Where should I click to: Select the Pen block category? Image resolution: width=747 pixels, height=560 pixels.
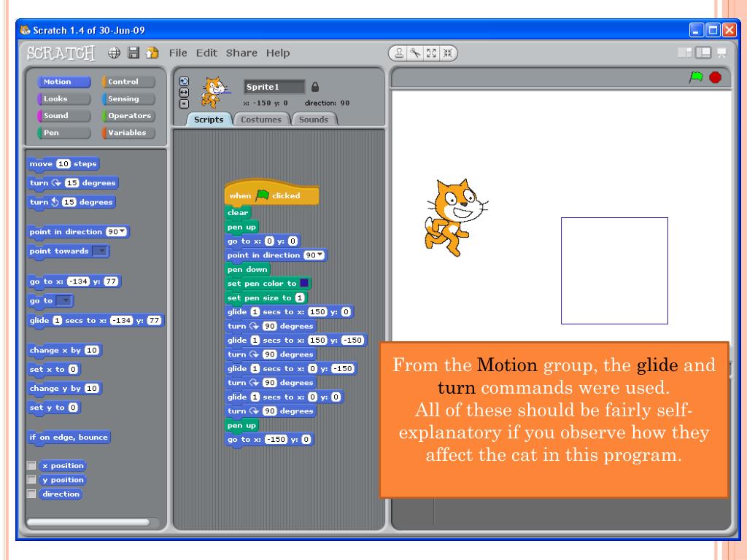(64, 133)
